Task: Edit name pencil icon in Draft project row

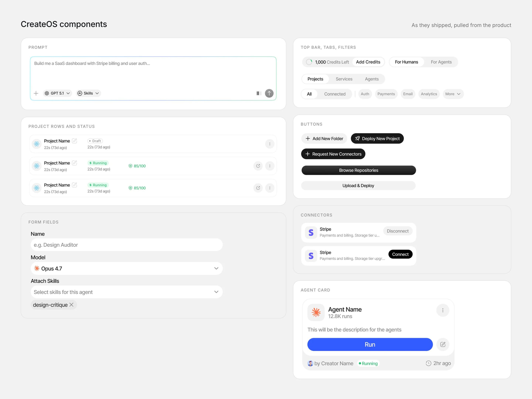Action: (75, 141)
